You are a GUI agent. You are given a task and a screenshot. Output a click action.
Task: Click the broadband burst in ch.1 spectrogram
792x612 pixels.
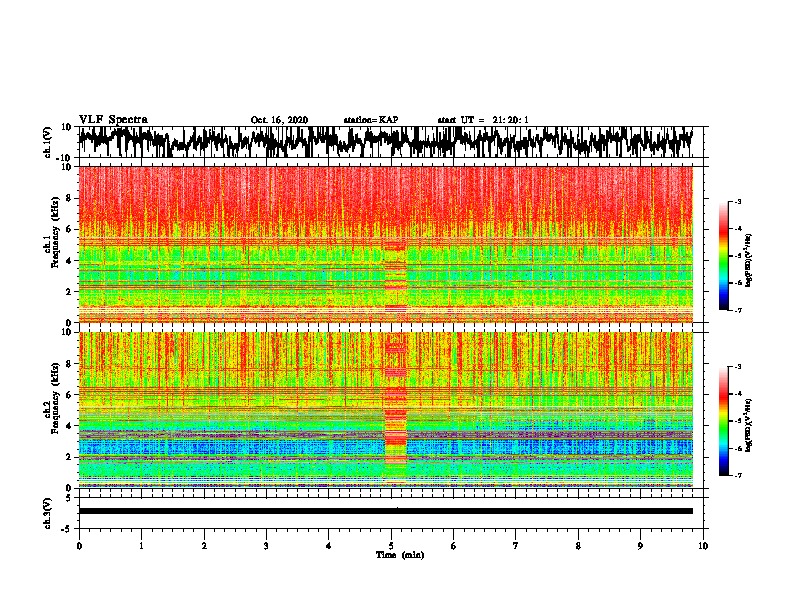395,278
